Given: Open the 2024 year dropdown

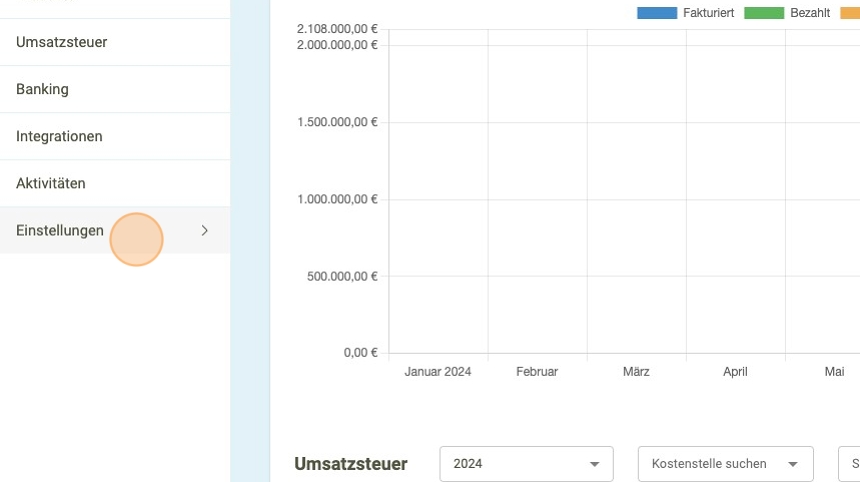Looking at the screenshot, I should [x=526, y=464].
